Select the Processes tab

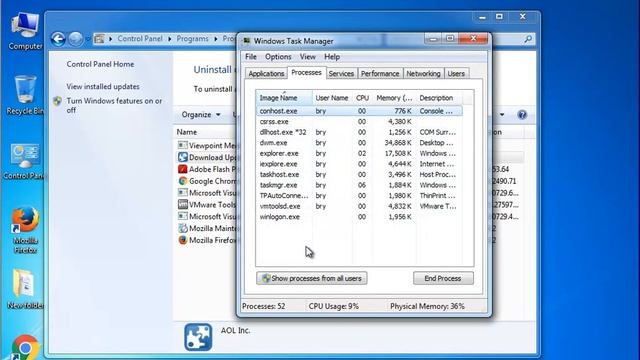click(x=307, y=73)
